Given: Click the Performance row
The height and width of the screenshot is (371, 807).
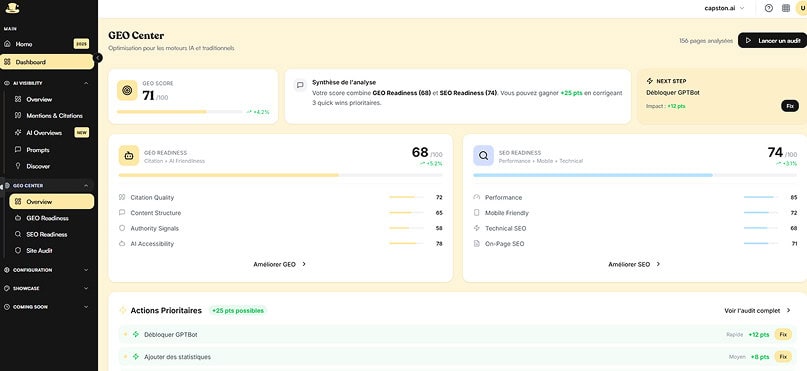Looking at the screenshot, I should pyautogui.click(x=635, y=197).
